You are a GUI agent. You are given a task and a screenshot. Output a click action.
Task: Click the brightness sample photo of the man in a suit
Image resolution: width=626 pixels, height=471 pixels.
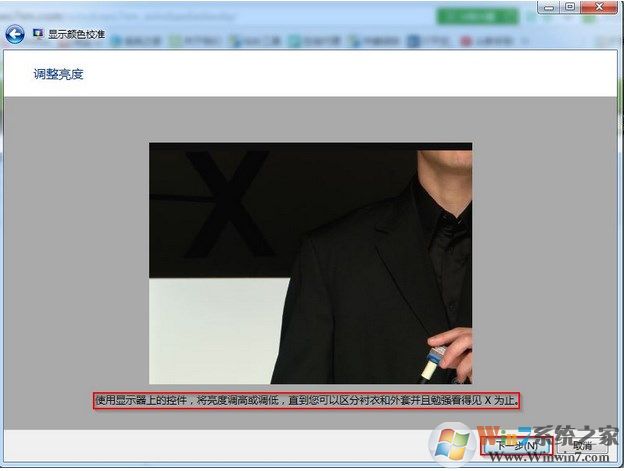tap(310, 263)
